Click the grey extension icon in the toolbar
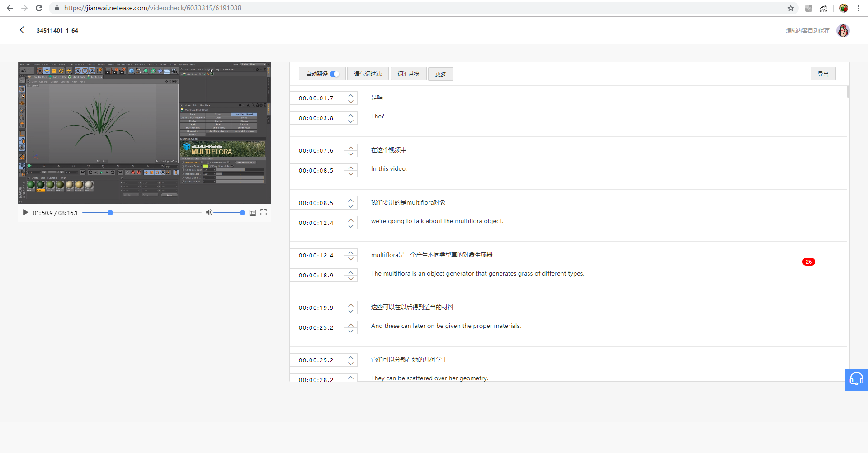868x453 pixels. click(x=809, y=8)
